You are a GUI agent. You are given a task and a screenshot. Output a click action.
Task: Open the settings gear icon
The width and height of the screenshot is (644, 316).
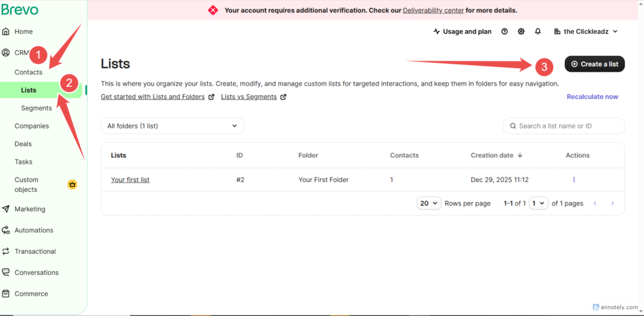[x=521, y=31]
